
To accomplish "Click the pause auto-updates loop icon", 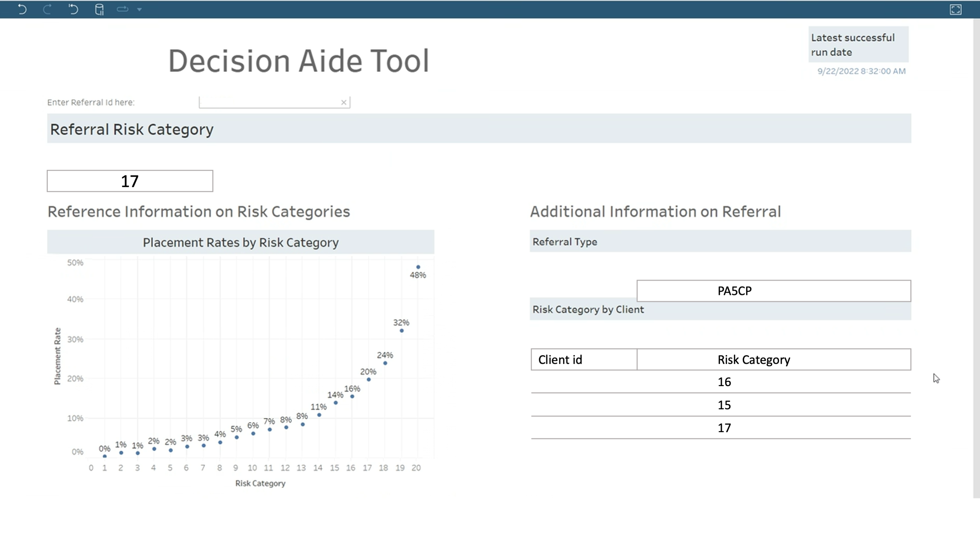I will click(x=123, y=9).
